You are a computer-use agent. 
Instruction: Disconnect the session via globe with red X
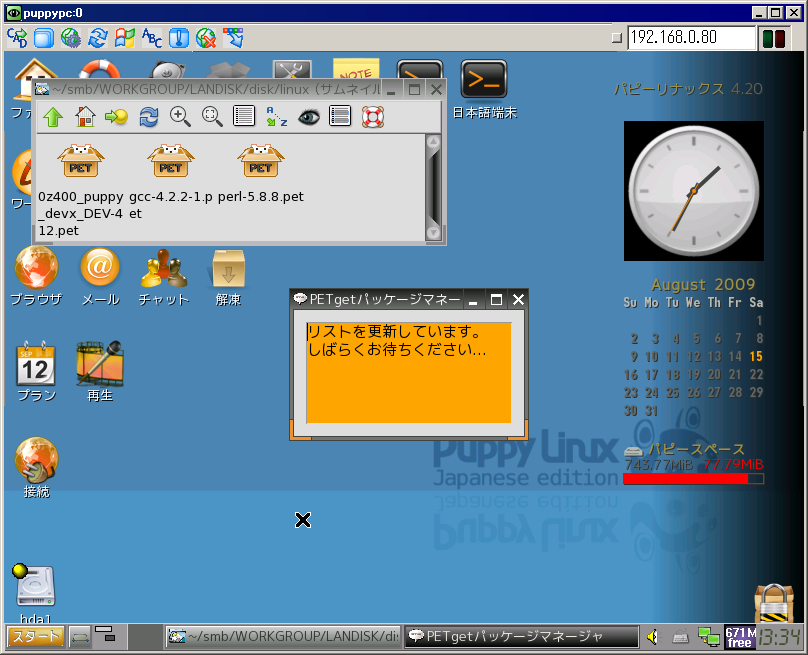click(x=206, y=38)
